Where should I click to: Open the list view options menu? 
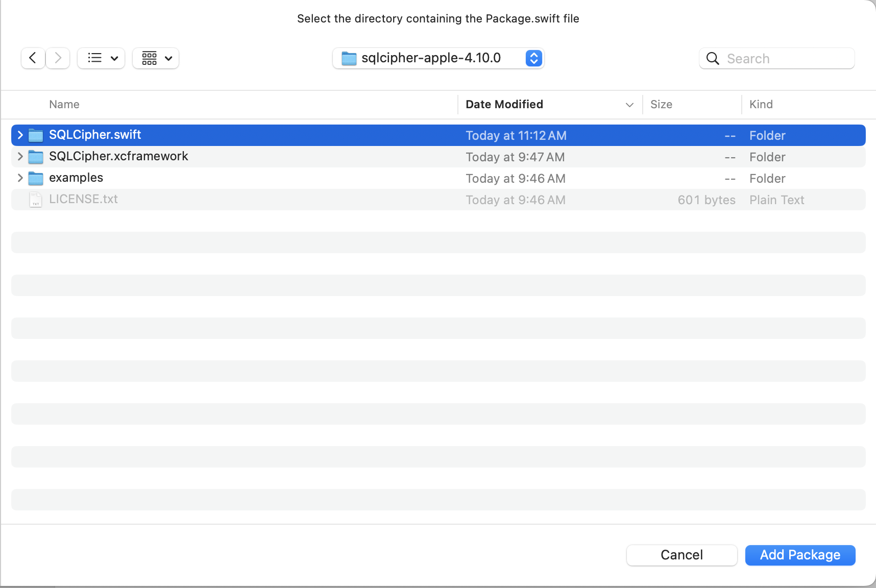(101, 58)
